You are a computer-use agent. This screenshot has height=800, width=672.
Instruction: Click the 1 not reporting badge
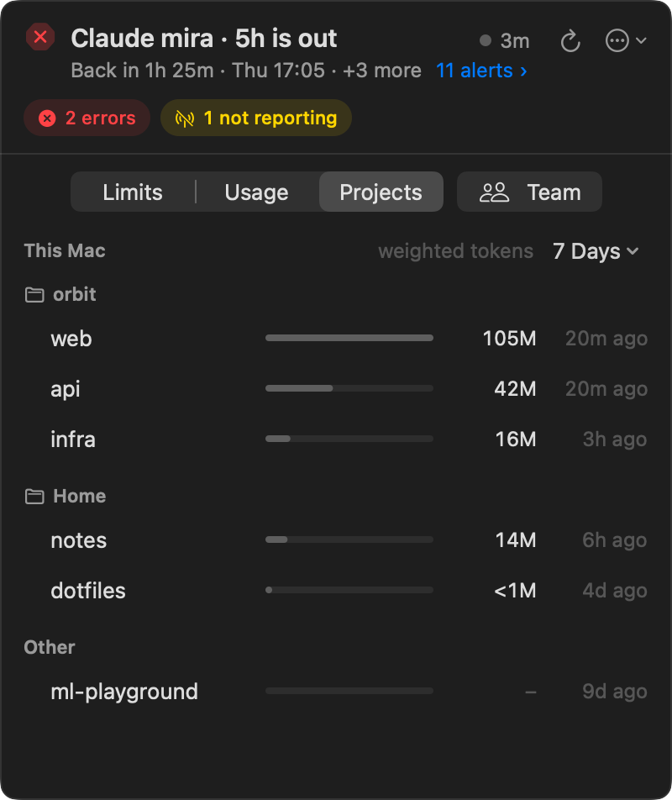pyautogui.click(x=256, y=118)
